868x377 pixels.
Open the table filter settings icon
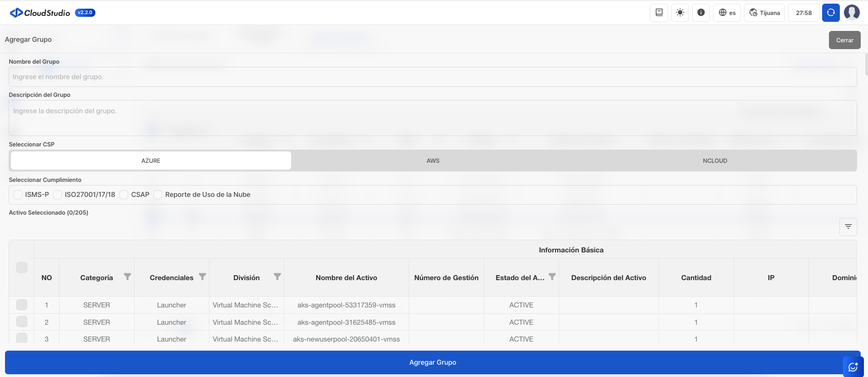tap(848, 226)
